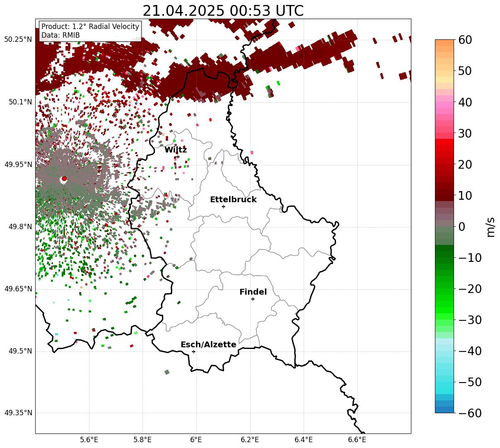The height and width of the screenshot is (448, 500).
Task: Click the 6.6°E longitude tick label
Action: (357, 440)
